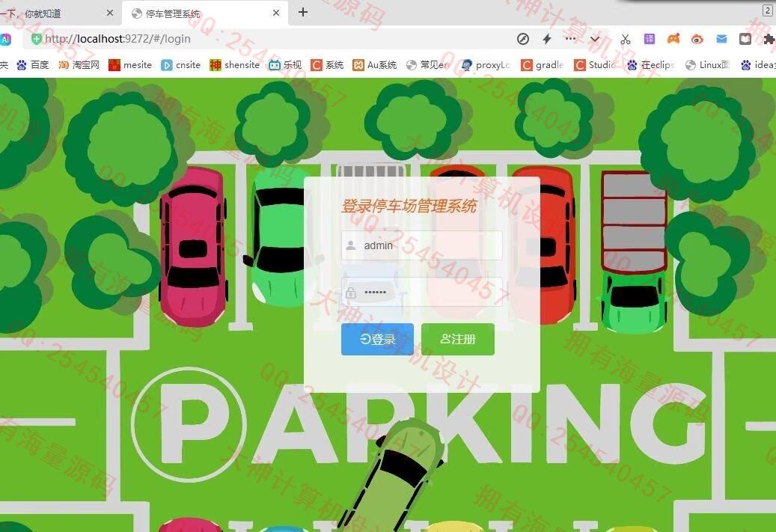
Task: Open the gradle bookmark
Action: click(543, 65)
